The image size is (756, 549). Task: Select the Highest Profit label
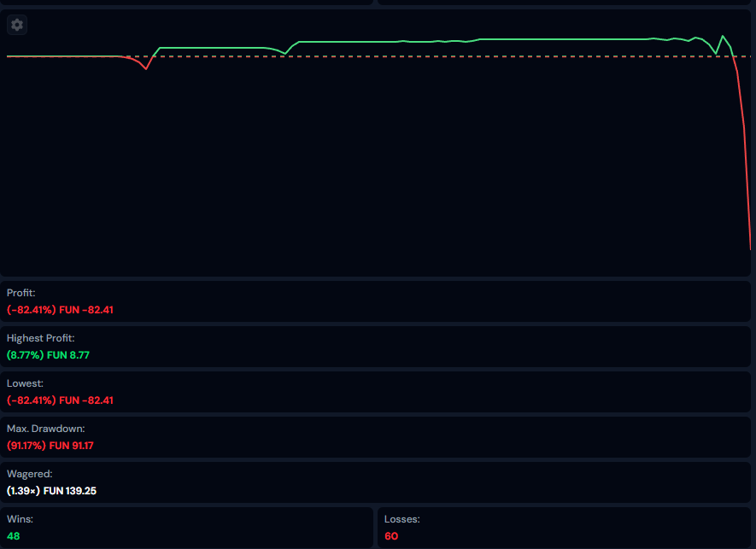[x=40, y=338]
